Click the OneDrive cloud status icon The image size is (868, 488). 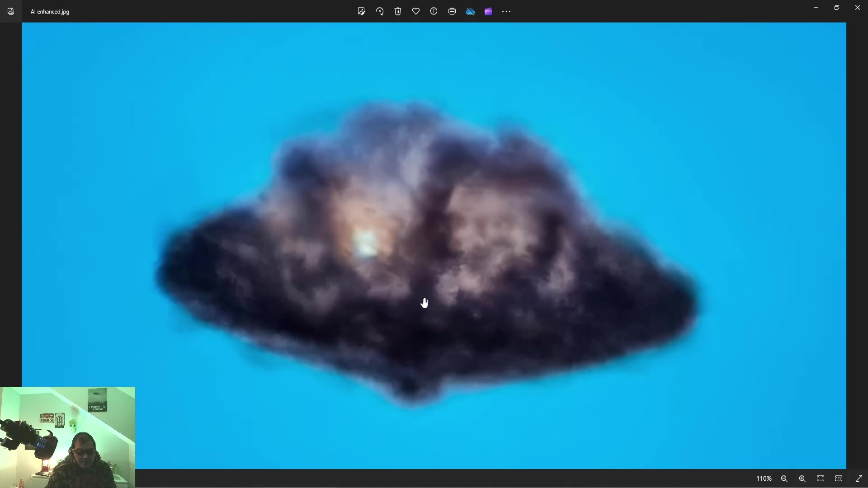point(470,11)
